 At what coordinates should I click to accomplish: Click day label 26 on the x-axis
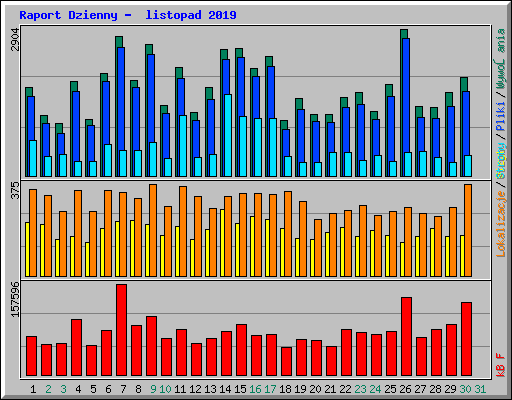[x=405, y=389]
